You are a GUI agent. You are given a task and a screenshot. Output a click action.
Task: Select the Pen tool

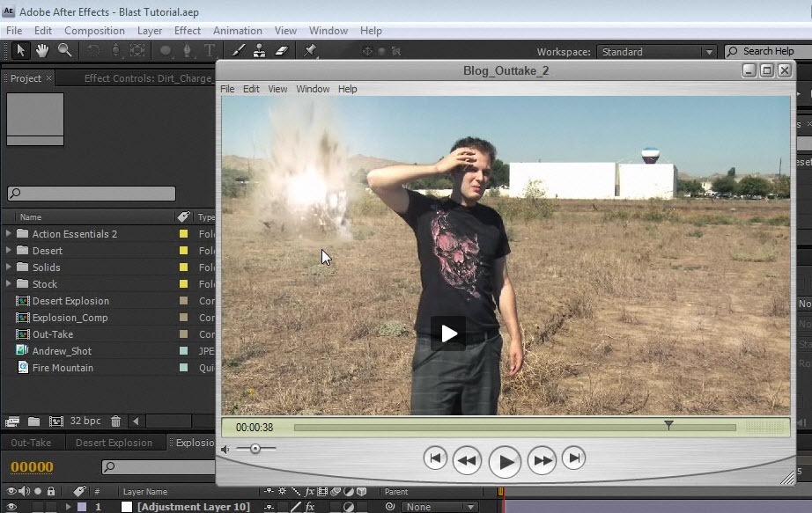pos(187,51)
